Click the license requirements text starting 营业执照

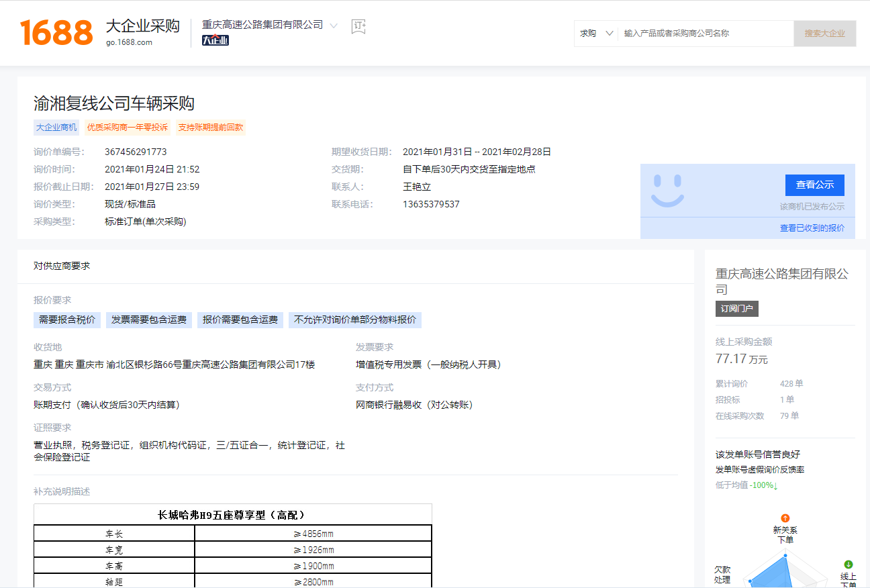(x=189, y=451)
